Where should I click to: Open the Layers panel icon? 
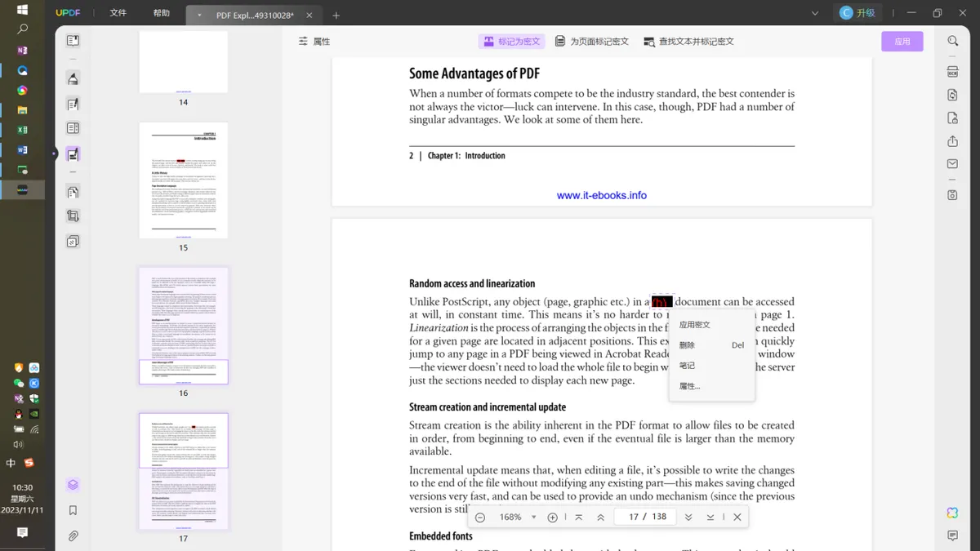tap(73, 485)
